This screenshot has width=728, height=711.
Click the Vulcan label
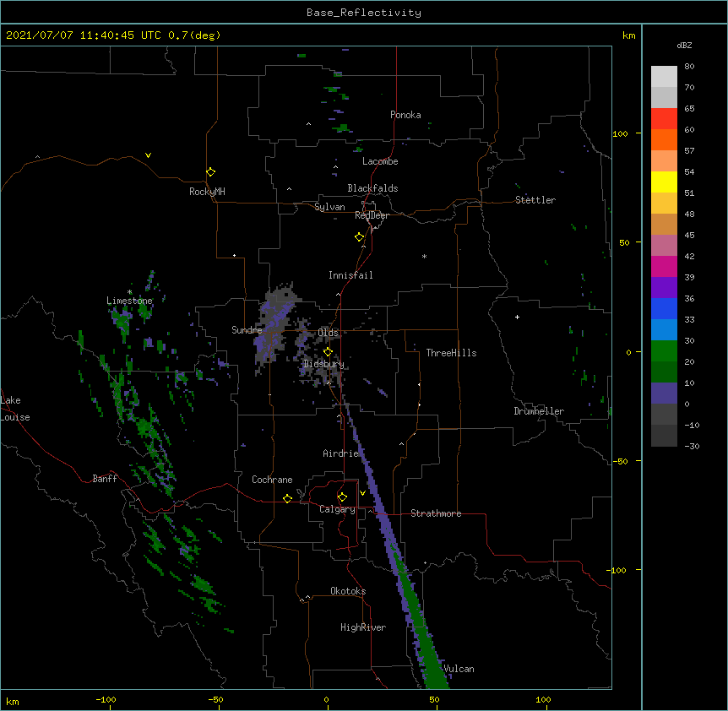coord(459,669)
